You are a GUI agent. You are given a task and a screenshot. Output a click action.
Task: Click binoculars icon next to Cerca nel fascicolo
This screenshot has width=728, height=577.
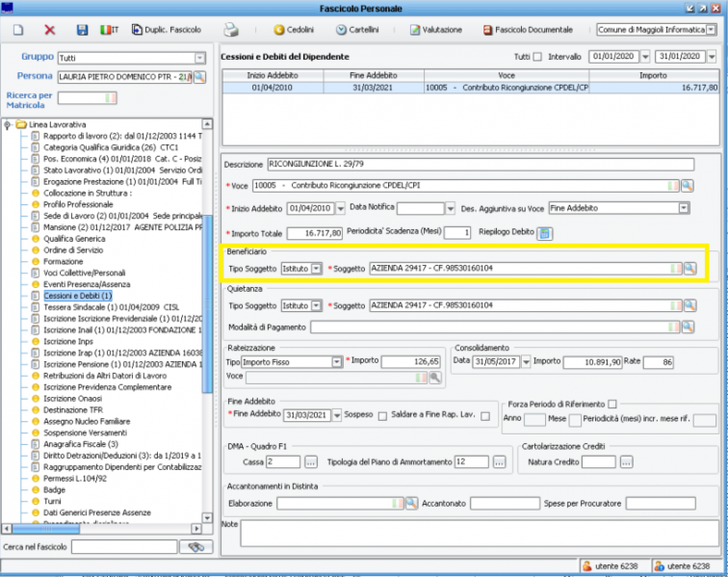(x=196, y=546)
